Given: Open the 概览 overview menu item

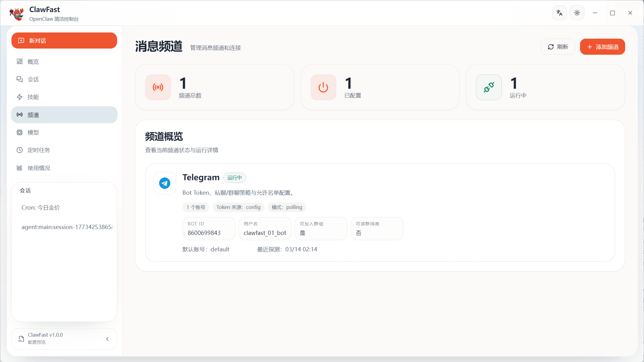Looking at the screenshot, I should pyautogui.click(x=33, y=62).
